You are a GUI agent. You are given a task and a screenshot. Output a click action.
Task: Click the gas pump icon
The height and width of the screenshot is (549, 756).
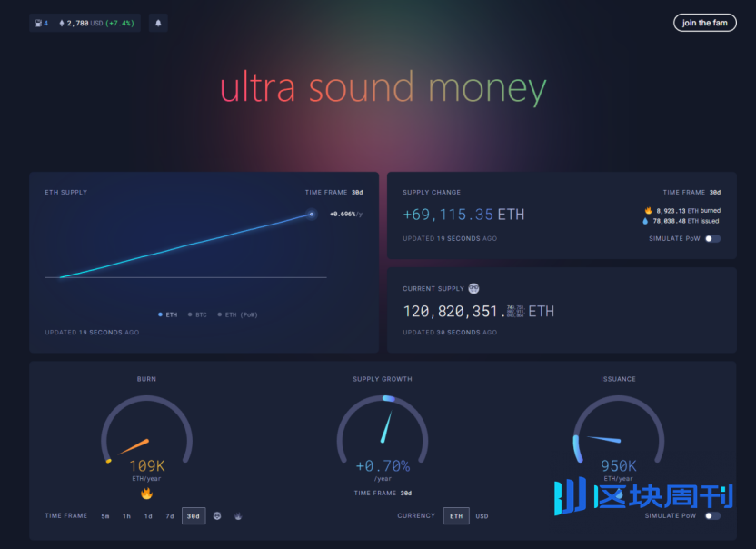coord(38,23)
